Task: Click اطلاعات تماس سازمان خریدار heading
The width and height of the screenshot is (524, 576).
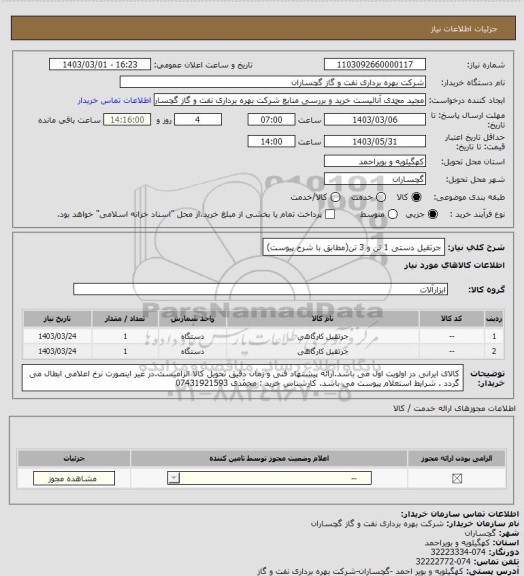Action: [x=460, y=514]
